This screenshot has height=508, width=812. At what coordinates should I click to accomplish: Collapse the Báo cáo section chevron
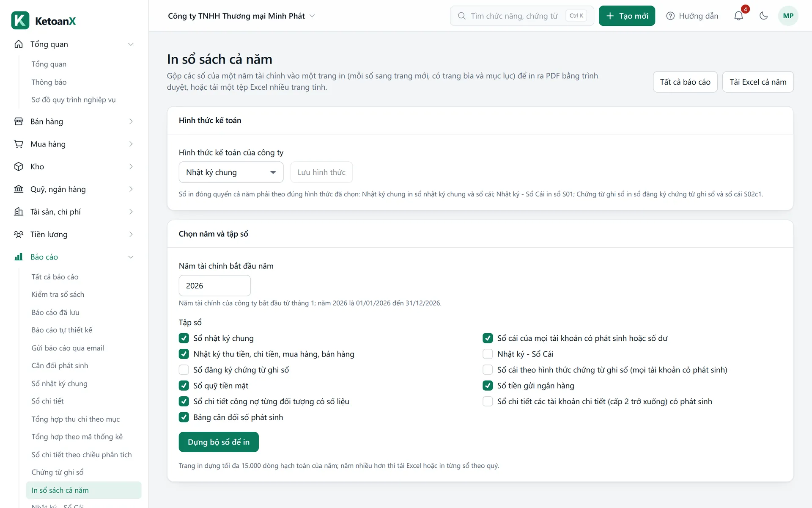[x=131, y=257]
